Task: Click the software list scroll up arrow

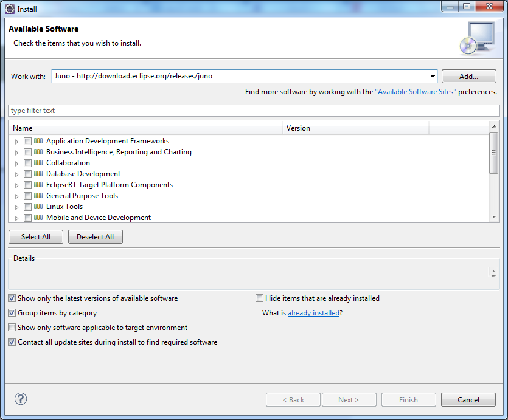Action: tap(494, 126)
